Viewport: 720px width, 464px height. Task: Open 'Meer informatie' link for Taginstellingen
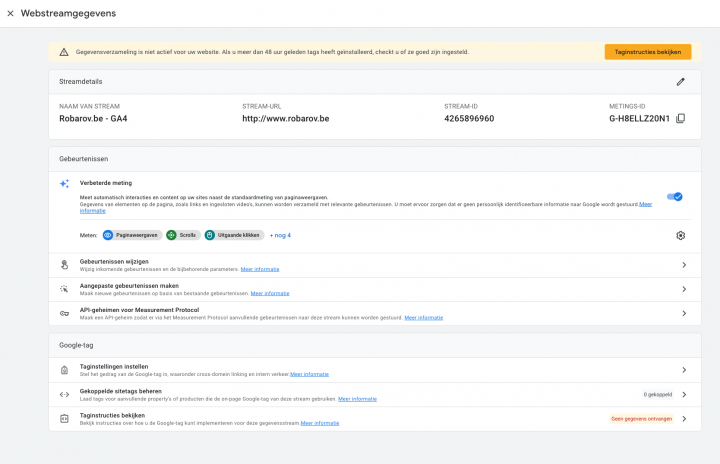(309, 374)
